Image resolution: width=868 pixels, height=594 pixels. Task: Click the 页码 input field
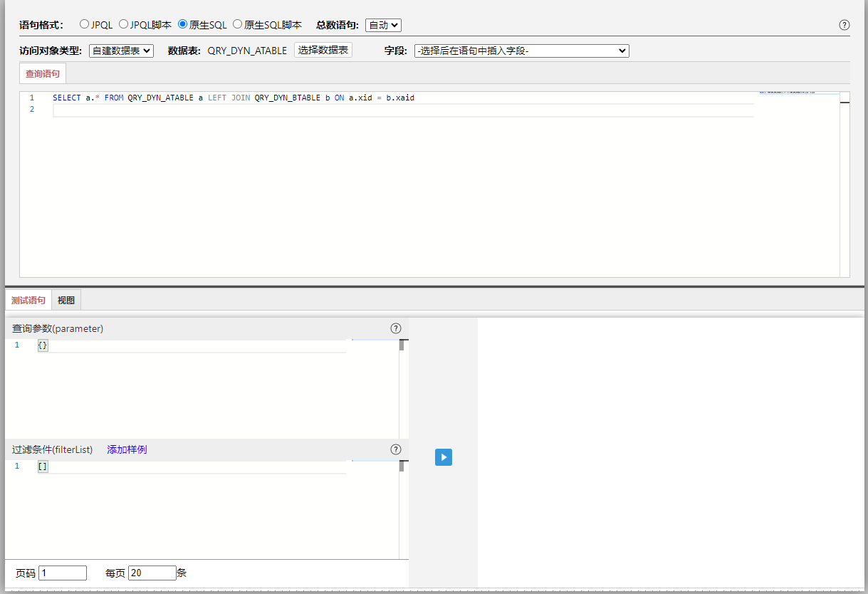[63, 573]
